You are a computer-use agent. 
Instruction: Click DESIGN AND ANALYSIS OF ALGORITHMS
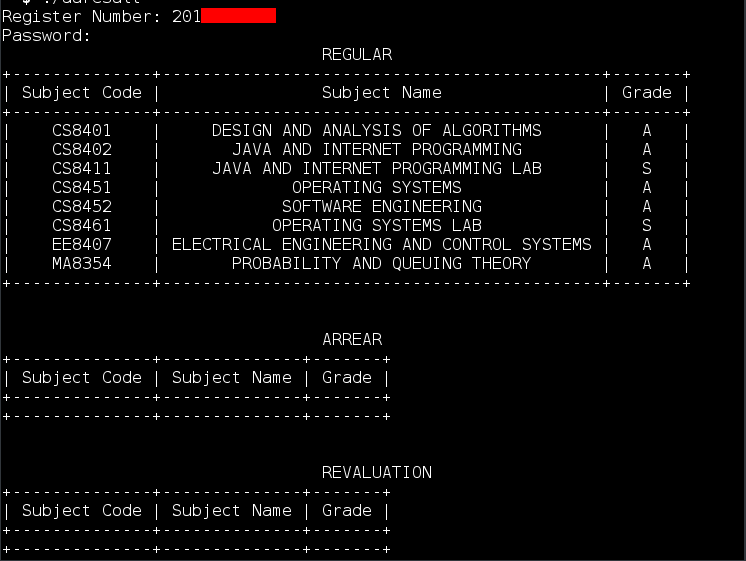click(x=377, y=130)
